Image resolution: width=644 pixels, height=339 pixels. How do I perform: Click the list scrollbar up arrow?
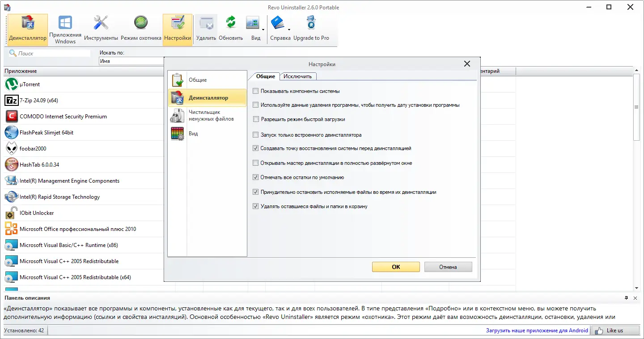(x=636, y=71)
